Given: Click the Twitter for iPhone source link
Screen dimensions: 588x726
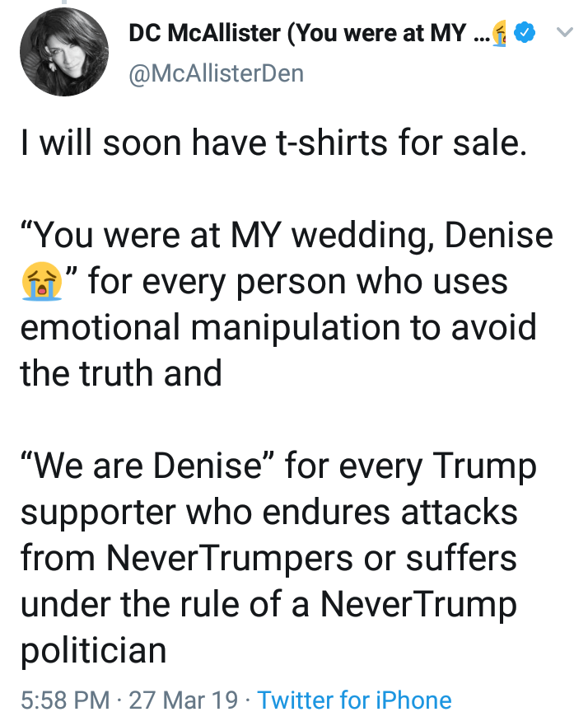Looking at the screenshot, I should [354, 700].
